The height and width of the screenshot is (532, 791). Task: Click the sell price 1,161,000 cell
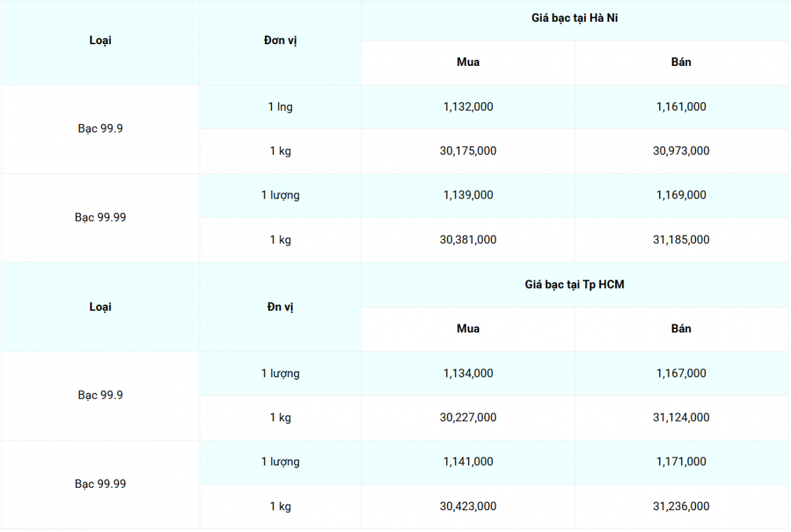(x=681, y=107)
